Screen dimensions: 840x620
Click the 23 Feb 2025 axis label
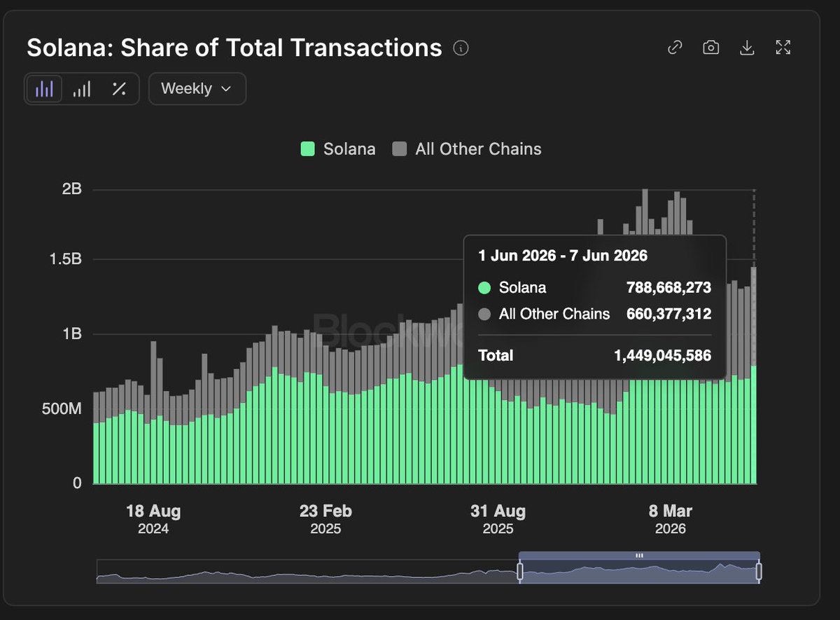325,519
